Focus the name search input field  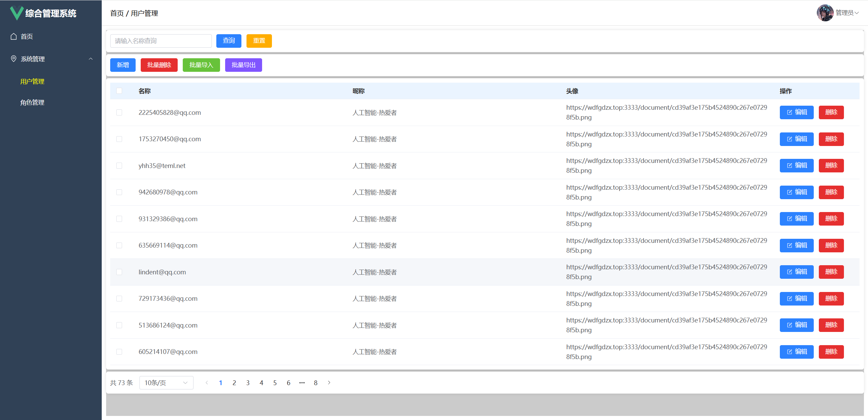tap(161, 41)
